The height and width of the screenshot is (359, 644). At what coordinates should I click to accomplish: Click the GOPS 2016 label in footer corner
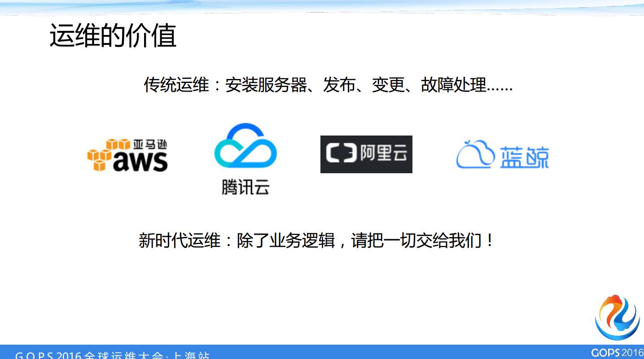617,352
